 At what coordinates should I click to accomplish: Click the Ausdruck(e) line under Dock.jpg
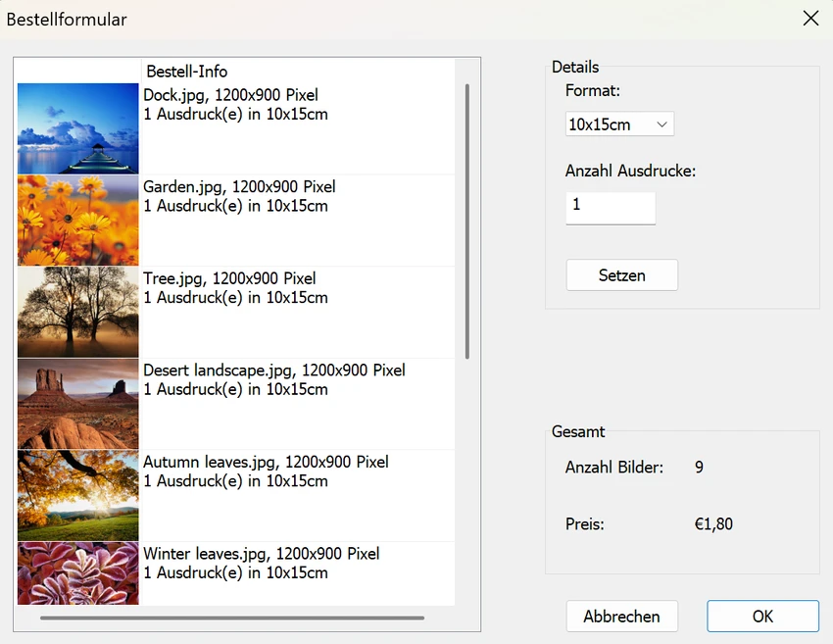pos(236,115)
